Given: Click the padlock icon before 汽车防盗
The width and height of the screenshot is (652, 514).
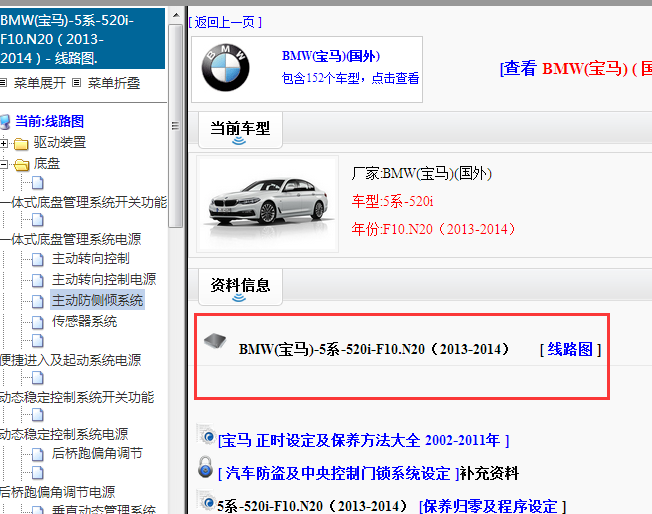Looking at the screenshot, I should point(205,467).
